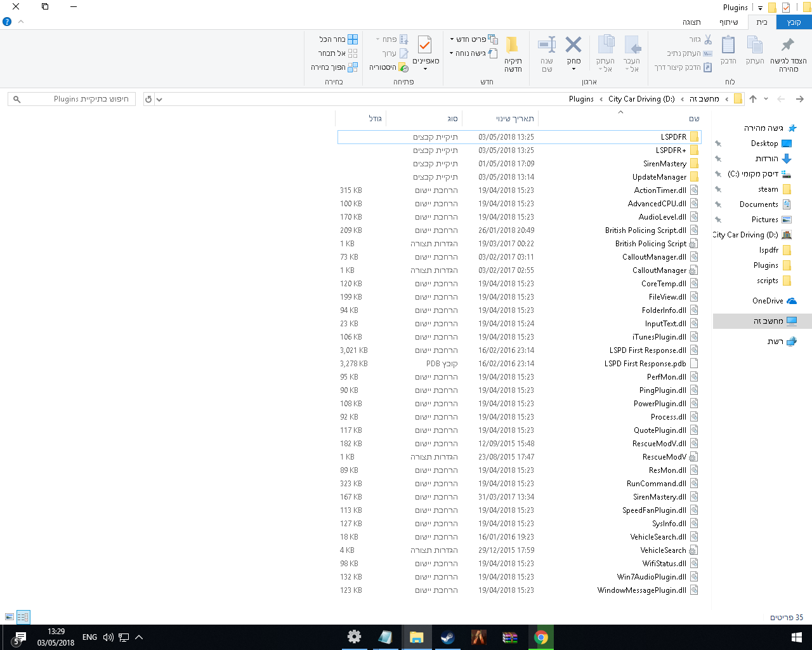
Task: Click the refresh icon beside address bar
Action: click(148, 99)
